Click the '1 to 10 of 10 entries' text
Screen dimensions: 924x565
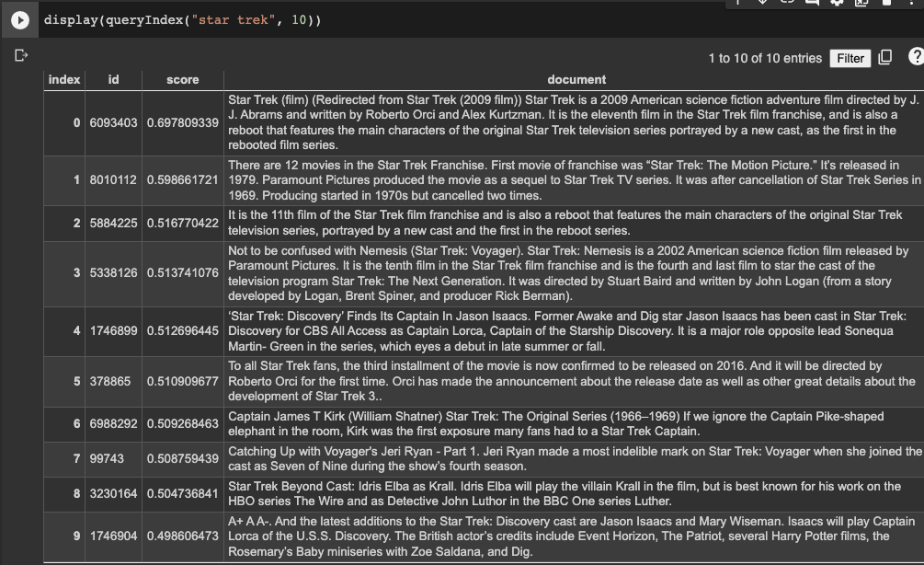pos(765,58)
